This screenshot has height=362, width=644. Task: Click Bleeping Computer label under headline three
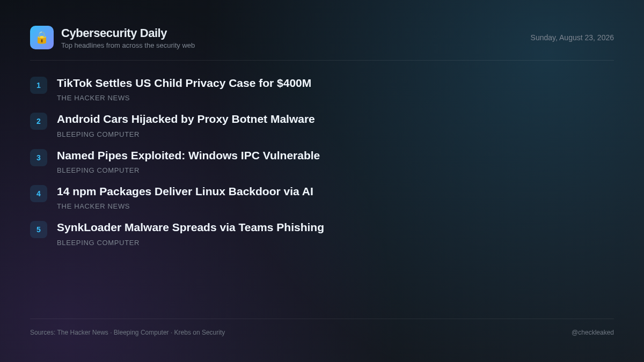pyautogui.click(x=98, y=171)
